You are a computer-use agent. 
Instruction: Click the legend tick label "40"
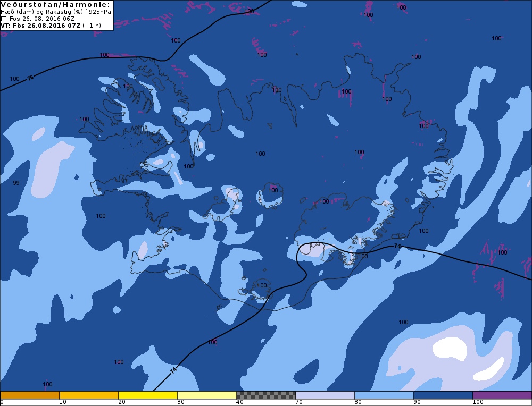click(240, 402)
